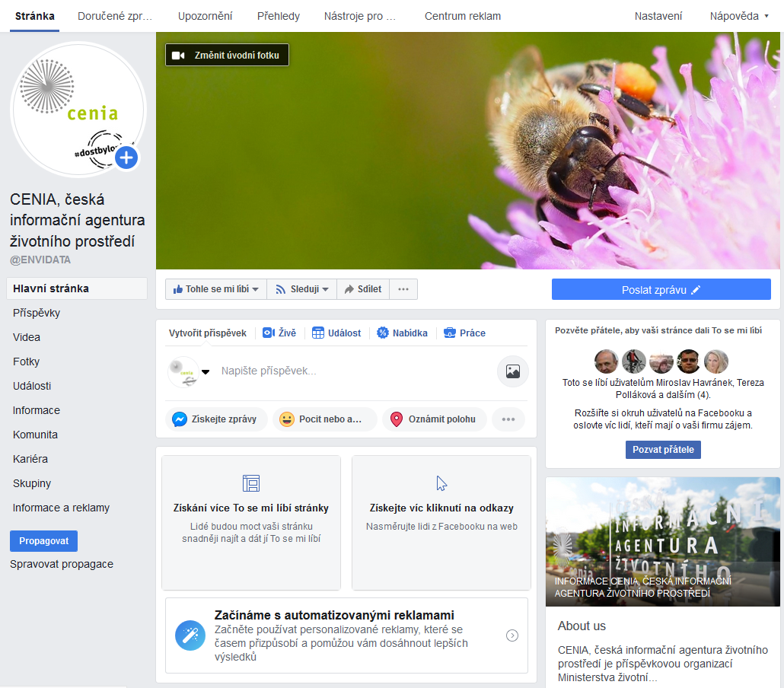784x688 pixels.
Task: Open the Získejte víc kliknutí na odkazy card
Action: [x=441, y=523]
